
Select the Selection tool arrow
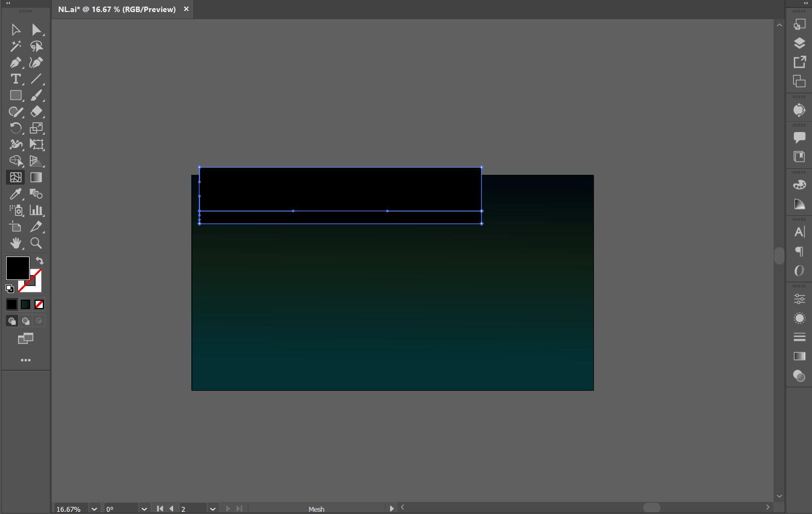[16, 30]
